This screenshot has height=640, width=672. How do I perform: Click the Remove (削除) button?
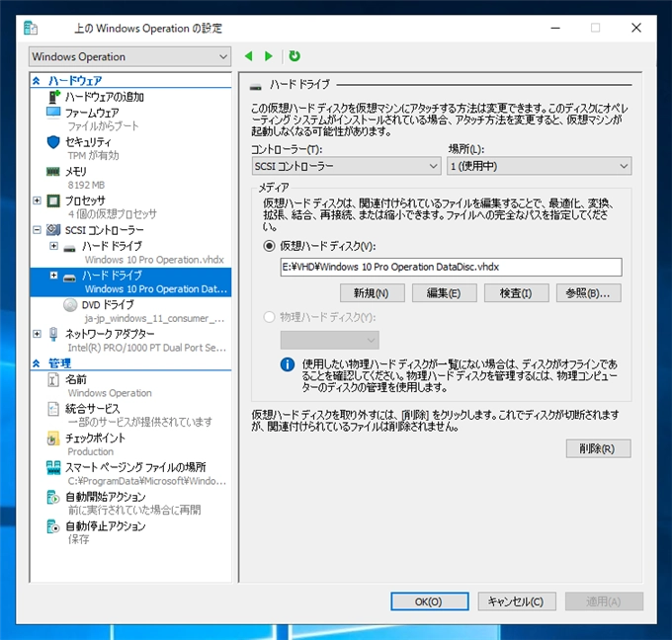pyautogui.click(x=598, y=448)
